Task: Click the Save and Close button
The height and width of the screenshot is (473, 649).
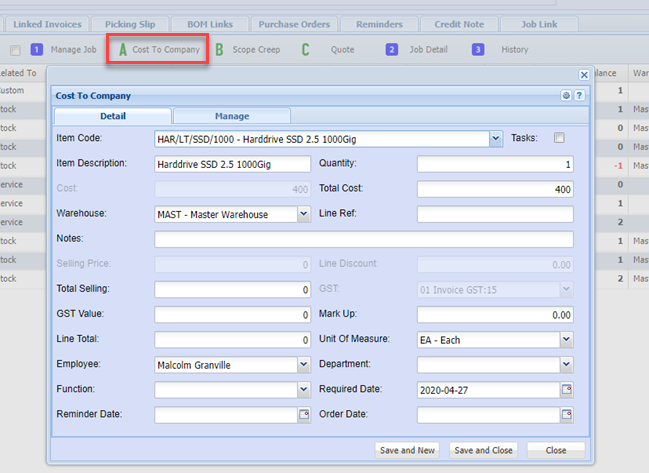Action: point(483,450)
